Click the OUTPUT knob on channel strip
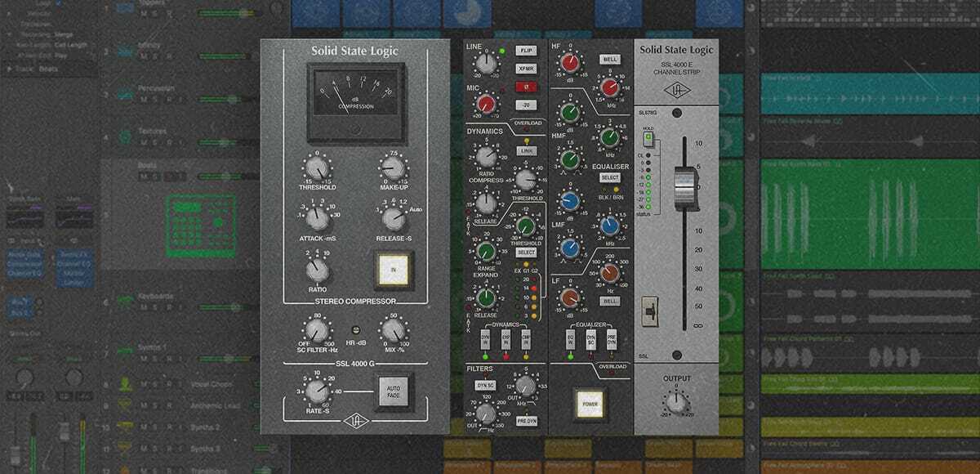Screen dimensions: 980x474 click(675, 401)
